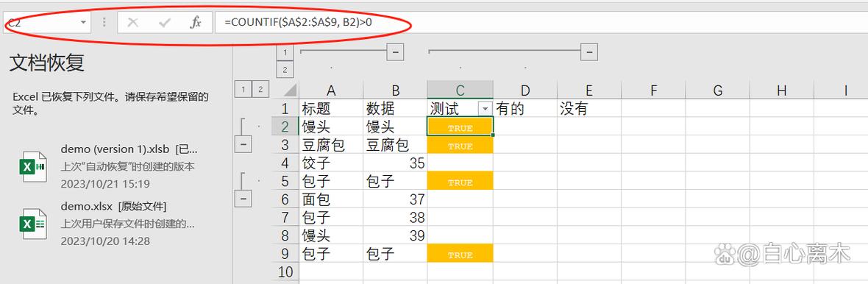The height and width of the screenshot is (284, 868).
Task: Click cell B2 containing 馒头
Action: click(395, 127)
